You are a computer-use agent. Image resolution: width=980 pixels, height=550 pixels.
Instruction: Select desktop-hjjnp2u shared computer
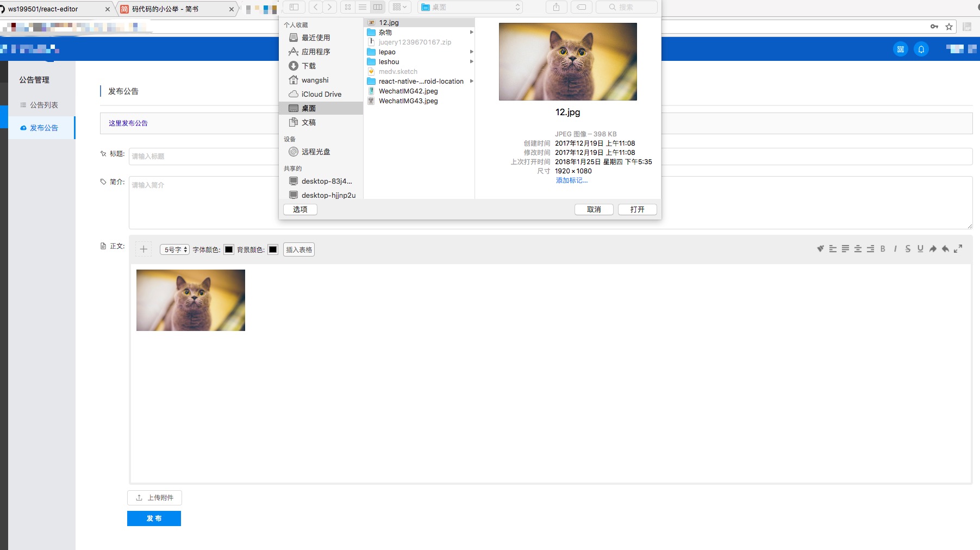pyautogui.click(x=321, y=195)
